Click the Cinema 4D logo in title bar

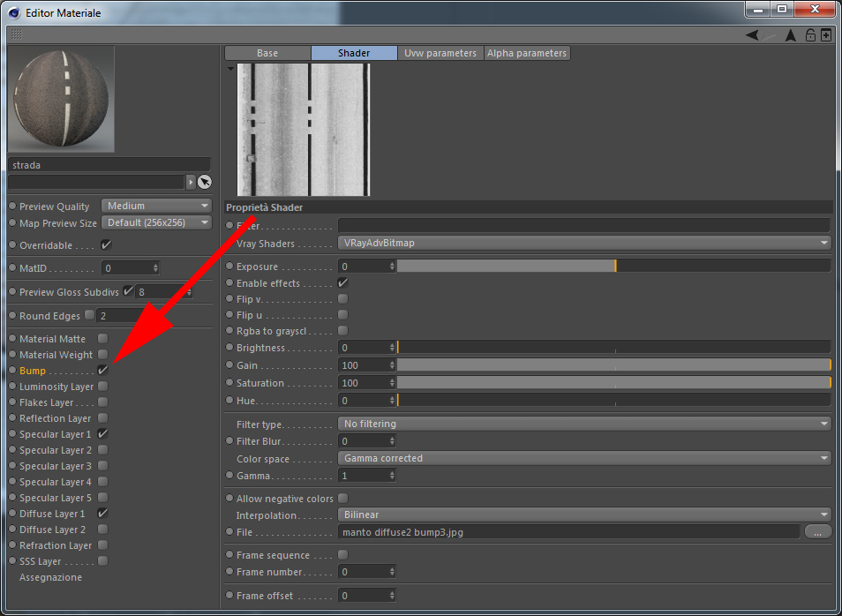point(14,13)
